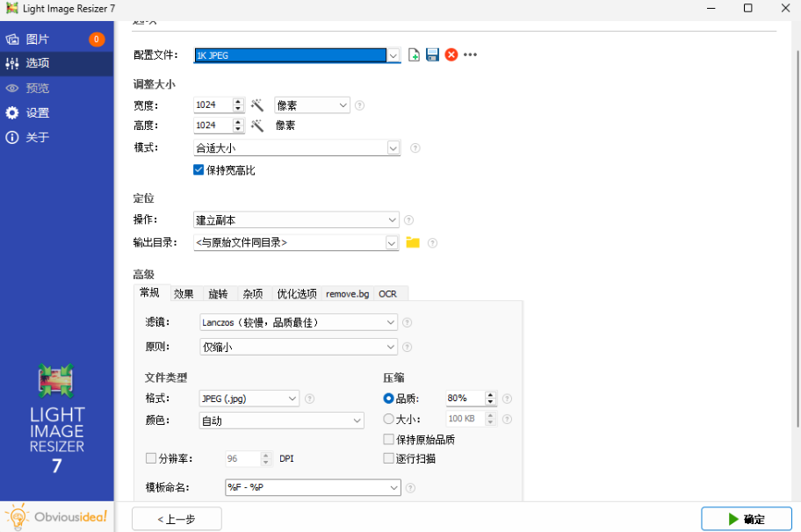Click the height magic wand icon

tap(257, 126)
